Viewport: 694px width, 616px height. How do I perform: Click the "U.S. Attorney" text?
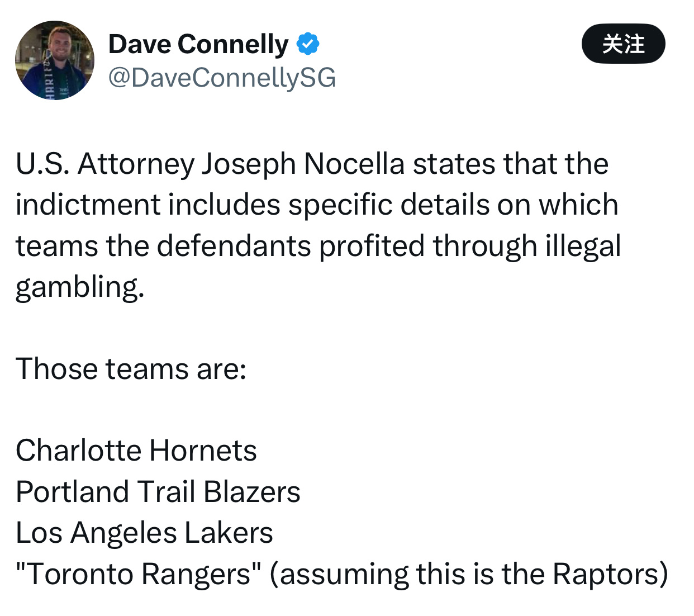pyautogui.click(x=105, y=164)
